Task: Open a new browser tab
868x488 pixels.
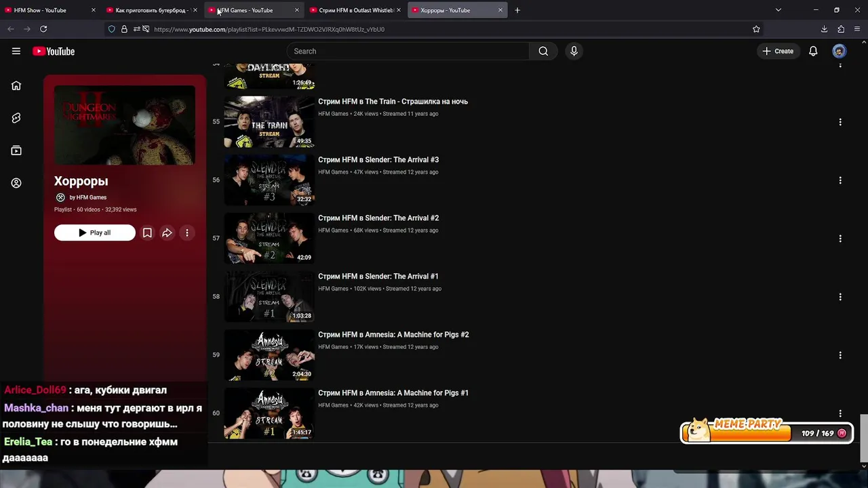Action: [x=517, y=10]
